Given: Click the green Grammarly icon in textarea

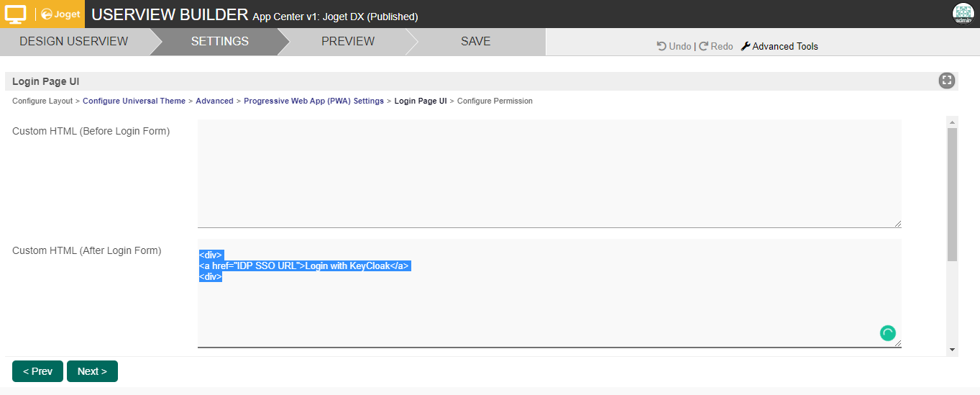Looking at the screenshot, I should pyautogui.click(x=888, y=333).
